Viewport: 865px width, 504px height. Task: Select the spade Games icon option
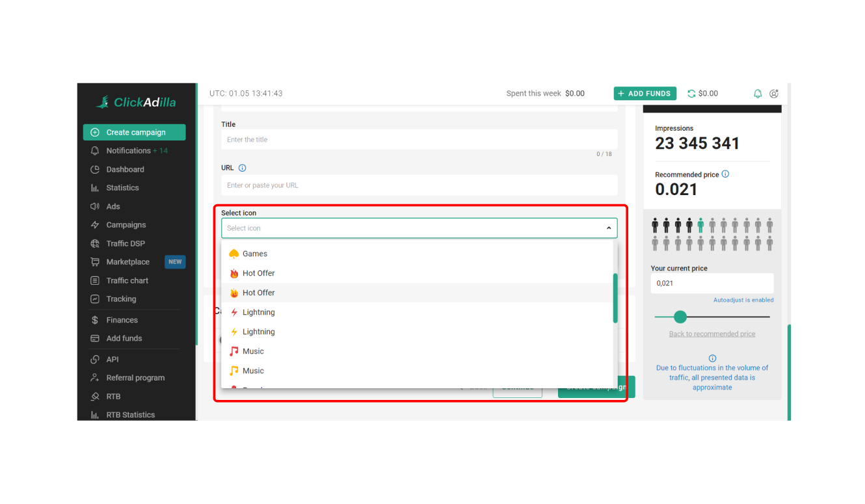click(255, 254)
